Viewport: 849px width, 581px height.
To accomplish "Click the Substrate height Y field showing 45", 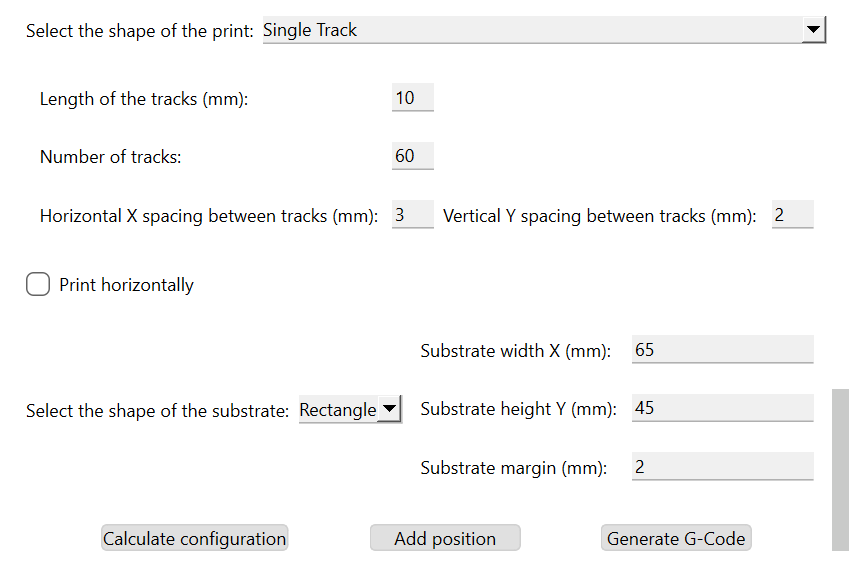I will tap(722, 407).
